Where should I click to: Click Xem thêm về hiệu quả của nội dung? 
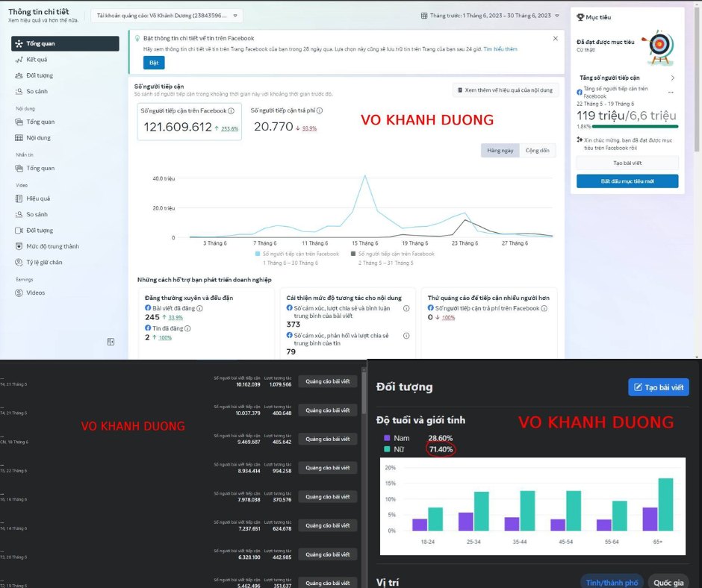pos(506,90)
